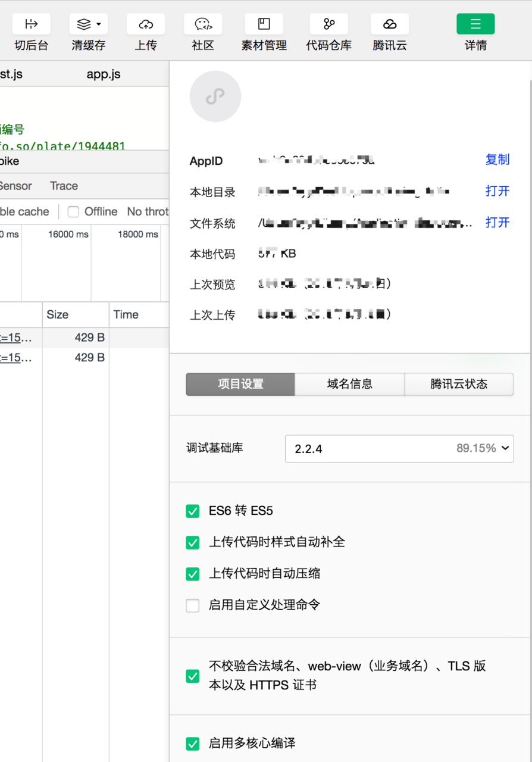Click 打开 next to 本地目录
The width and height of the screenshot is (532, 762).
click(497, 192)
